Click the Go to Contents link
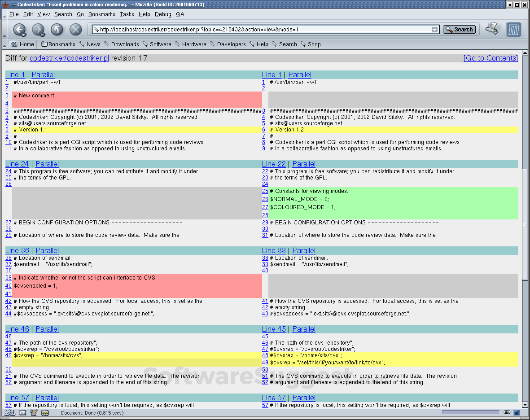 [491, 58]
